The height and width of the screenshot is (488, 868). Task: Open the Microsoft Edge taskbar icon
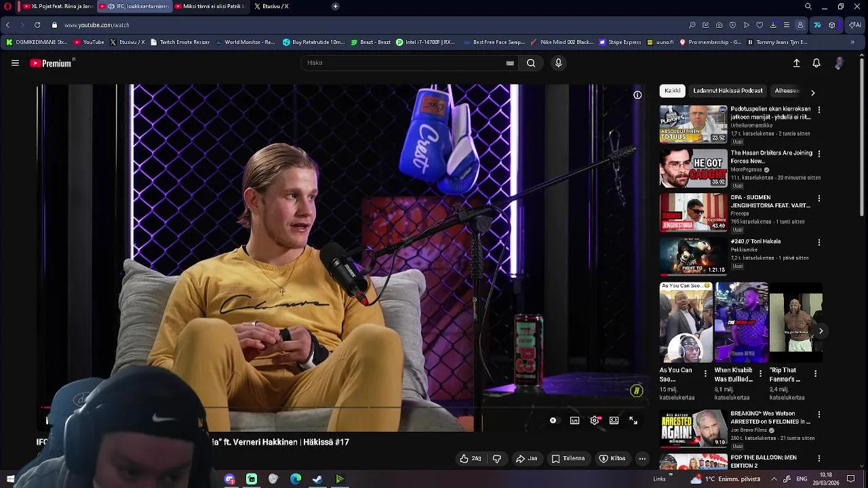point(296,479)
